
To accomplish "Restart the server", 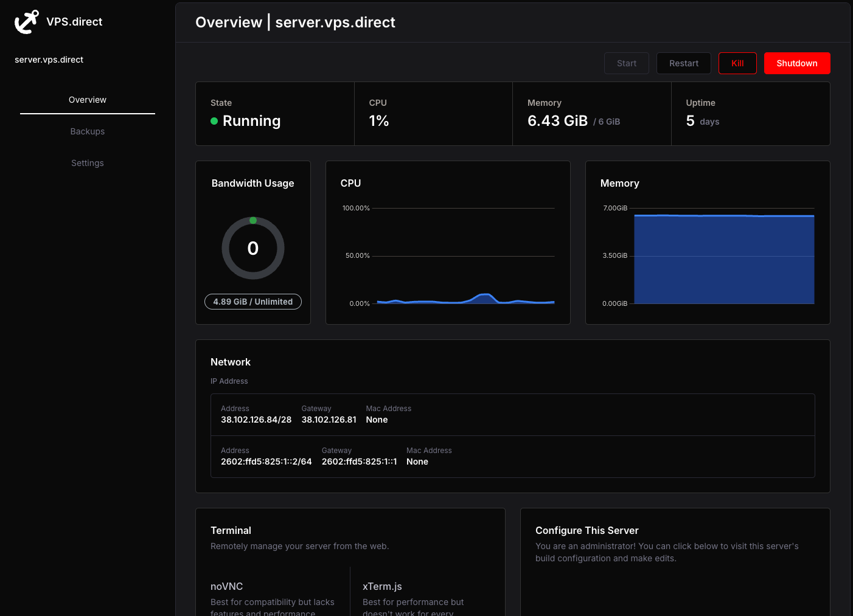I will click(684, 63).
